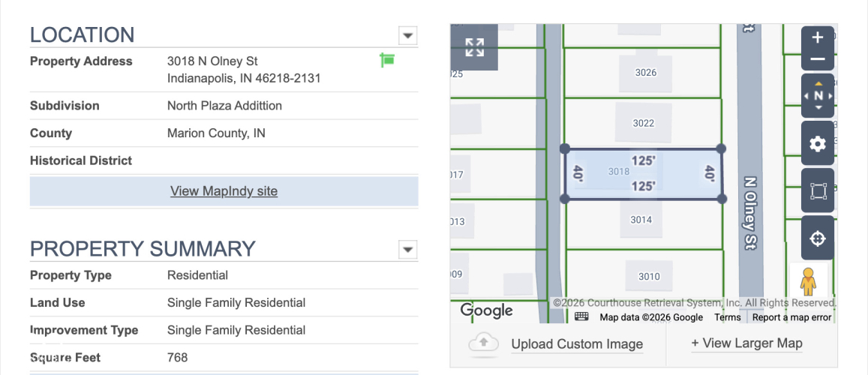Click the yellow Street View pegman

(x=808, y=282)
